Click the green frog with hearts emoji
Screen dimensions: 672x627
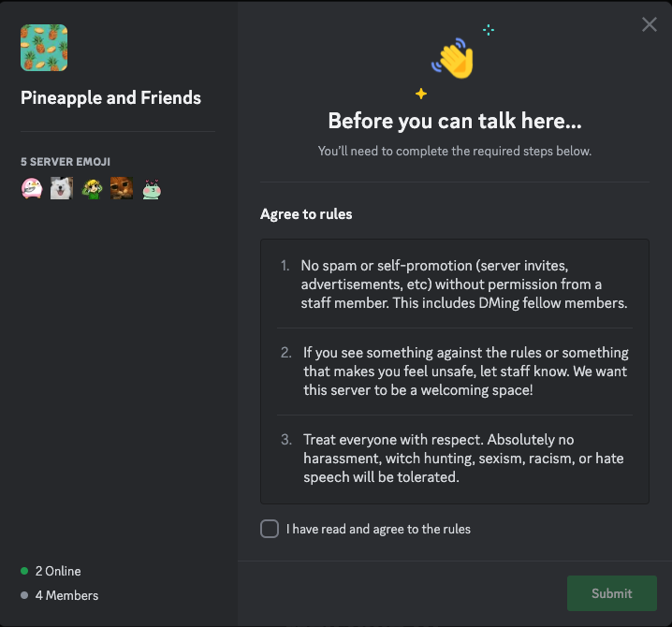click(151, 189)
